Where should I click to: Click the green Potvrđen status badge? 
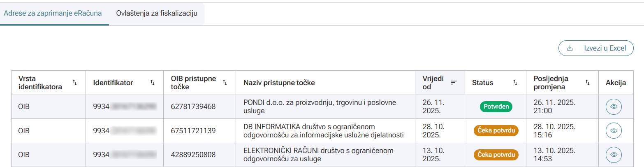tap(496, 107)
